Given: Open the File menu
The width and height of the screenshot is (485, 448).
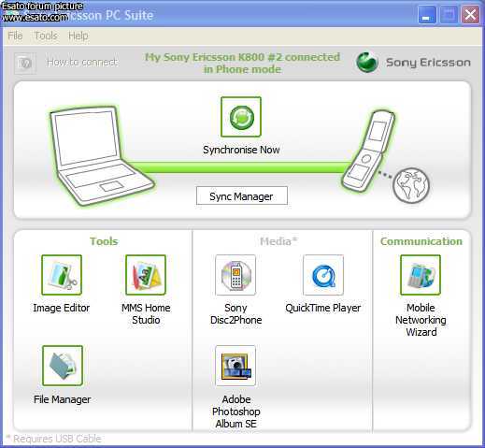Looking at the screenshot, I should tap(15, 36).
